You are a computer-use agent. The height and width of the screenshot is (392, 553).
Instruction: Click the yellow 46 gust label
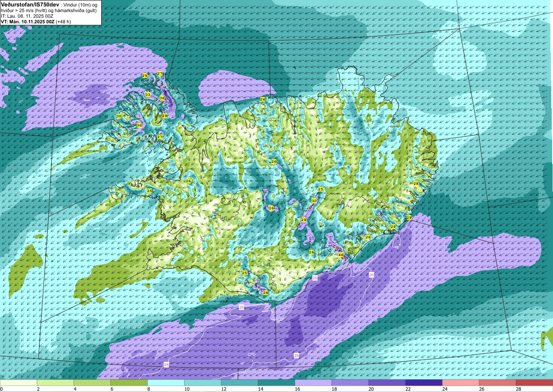pyautogui.click(x=341, y=255)
